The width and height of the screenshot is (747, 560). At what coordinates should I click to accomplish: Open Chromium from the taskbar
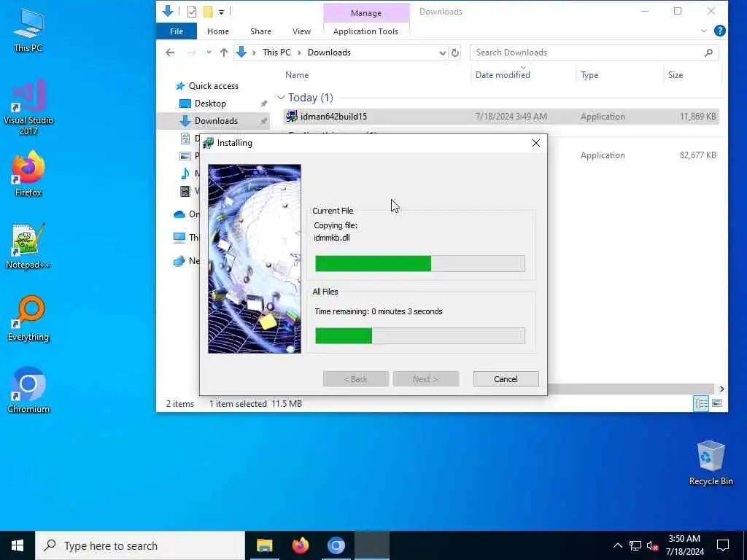pyautogui.click(x=336, y=545)
